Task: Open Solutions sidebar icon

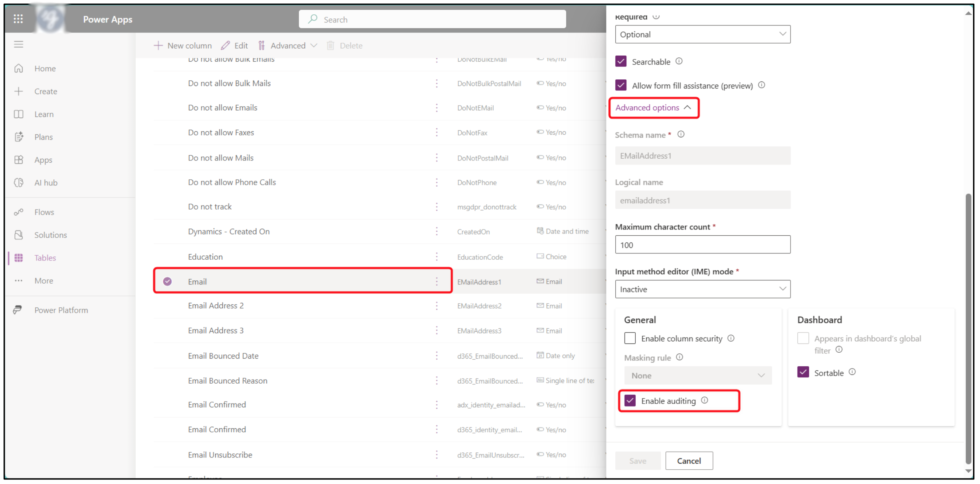Action: 19,235
